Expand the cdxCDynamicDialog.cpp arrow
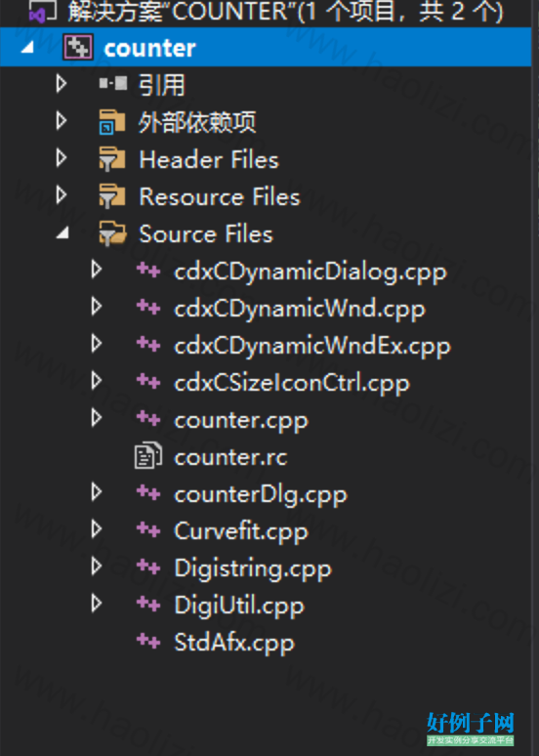 97,270
